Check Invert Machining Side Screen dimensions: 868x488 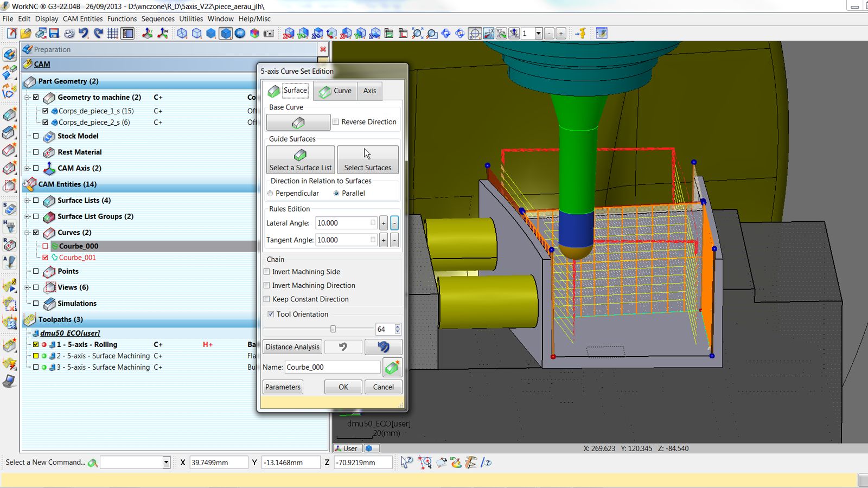[267, 272]
